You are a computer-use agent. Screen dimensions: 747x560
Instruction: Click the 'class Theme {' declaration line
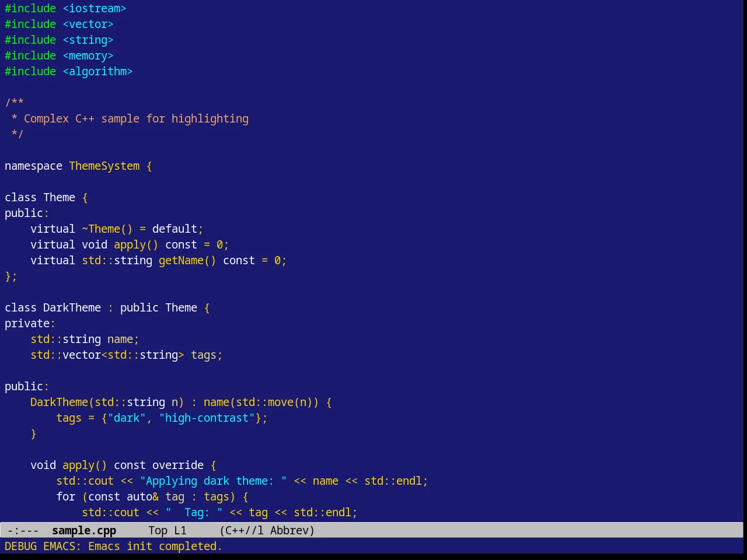pyautogui.click(x=46, y=197)
